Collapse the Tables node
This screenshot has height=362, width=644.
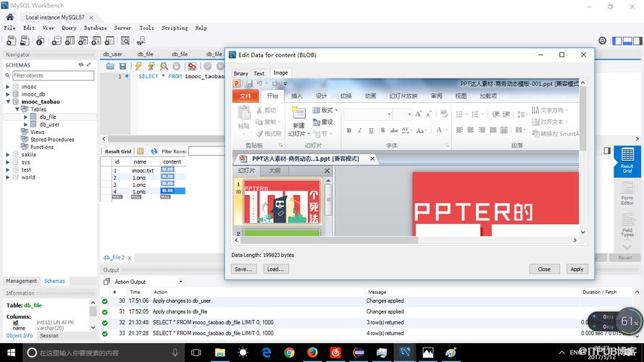(17, 109)
